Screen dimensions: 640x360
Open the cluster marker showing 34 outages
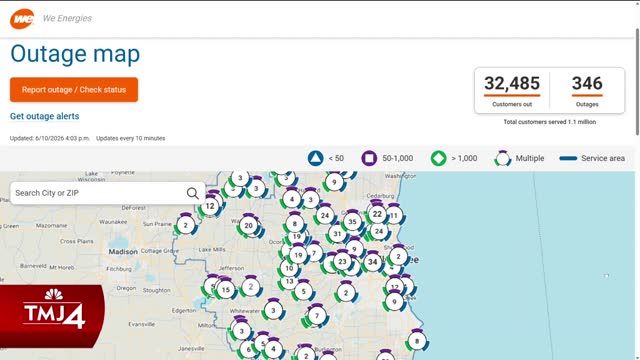[x=372, y=262]
